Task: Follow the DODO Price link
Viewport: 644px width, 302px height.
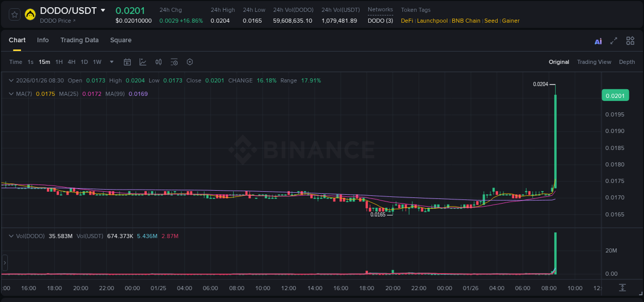Action: click(57, 21)
